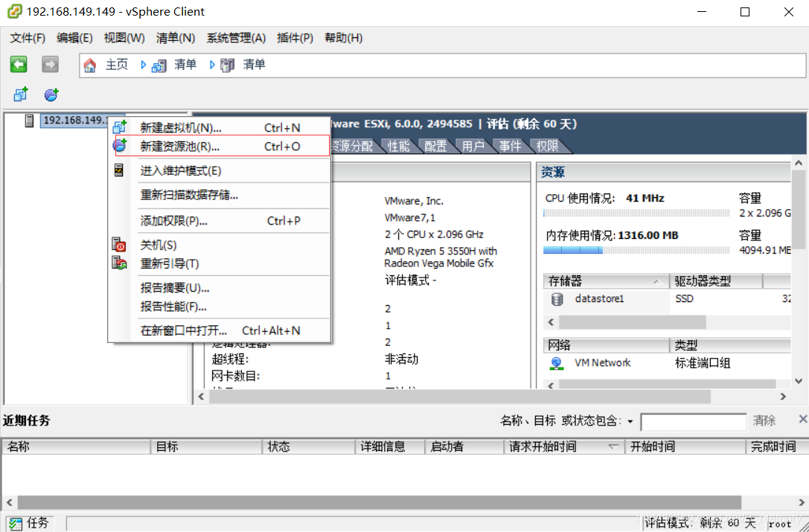Click the 主页 (Home) icon in navigation bar
The height and width of the screenshot is (532, 809).
tap(90, 64)
